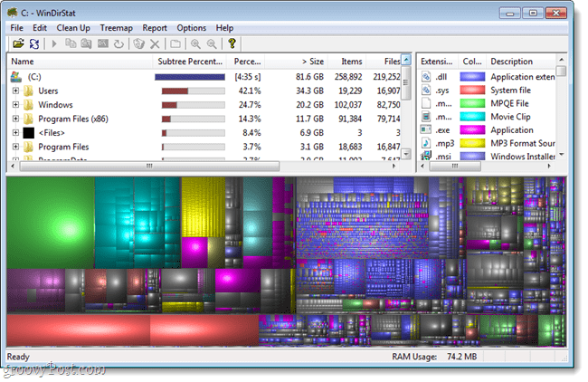
Task: Click the magenta Application color swatch
Action: (x=472, y=129)
